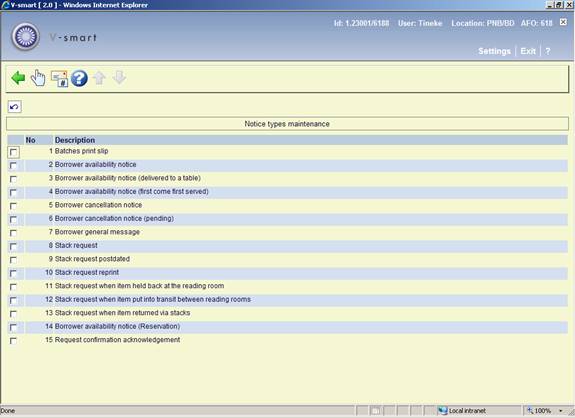Tick the Batches print slip checkbox
The width and height of the screenshot is (575, 418).
tap(14, 152)
